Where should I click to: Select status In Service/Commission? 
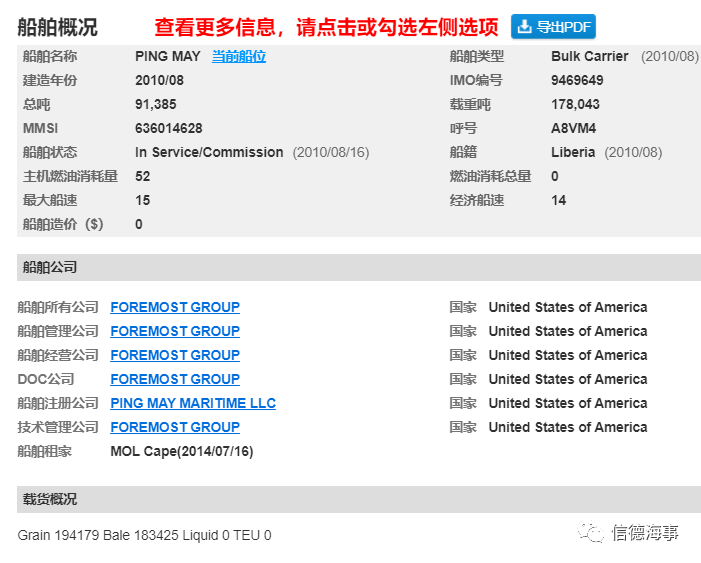tap(209, 152)
